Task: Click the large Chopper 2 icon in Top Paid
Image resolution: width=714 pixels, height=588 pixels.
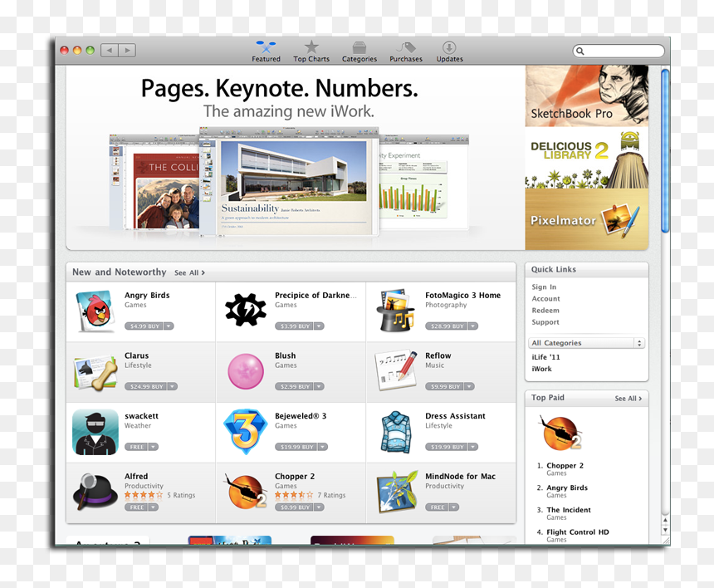Action: [560, 432]
